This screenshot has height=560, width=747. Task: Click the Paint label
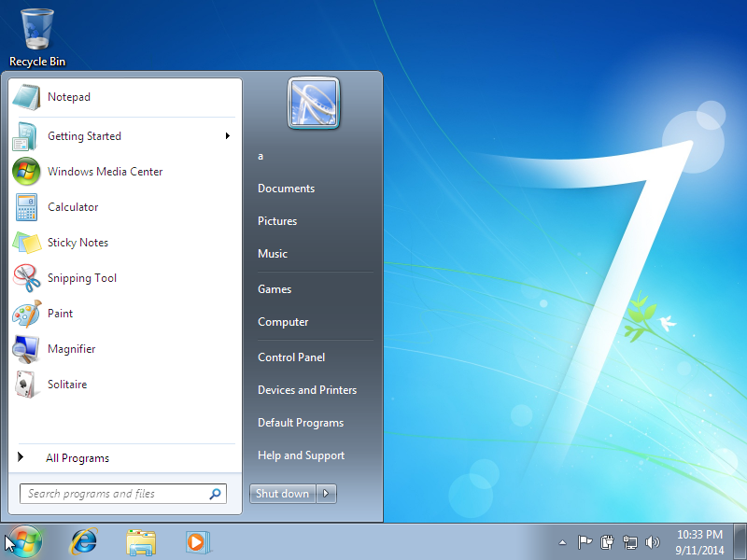click(x=60, y=314)
